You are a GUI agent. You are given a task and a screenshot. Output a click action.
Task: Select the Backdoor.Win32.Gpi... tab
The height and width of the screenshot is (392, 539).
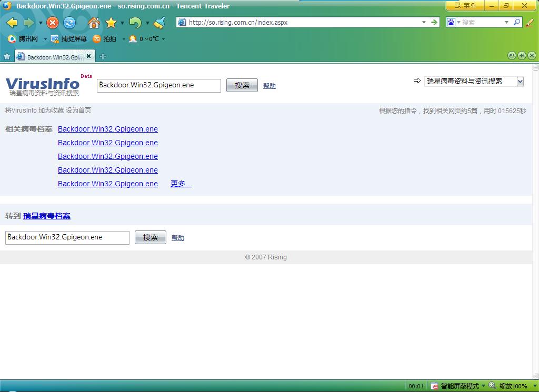[x=55, y=57]
